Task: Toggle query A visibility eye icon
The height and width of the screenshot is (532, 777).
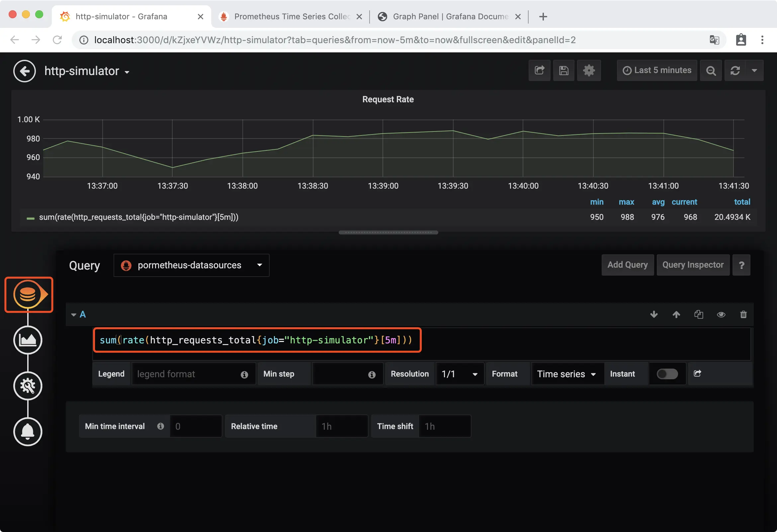Action: coord(721,314)
